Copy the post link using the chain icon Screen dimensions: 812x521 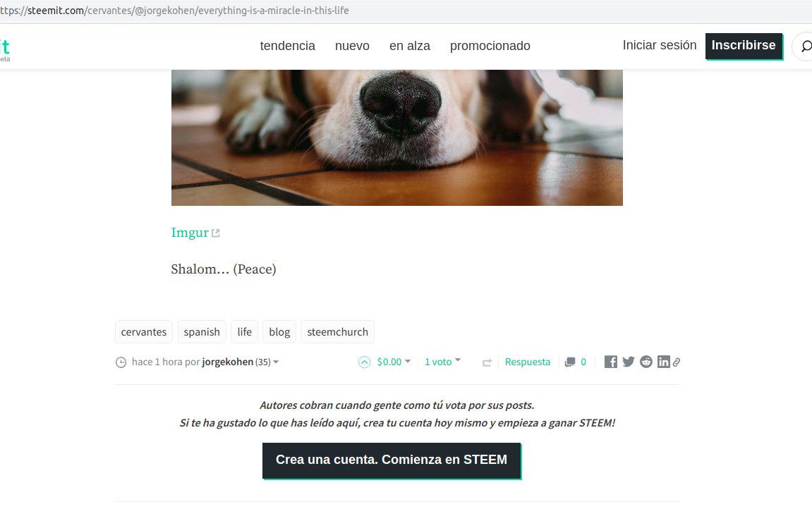pos(677,362)
